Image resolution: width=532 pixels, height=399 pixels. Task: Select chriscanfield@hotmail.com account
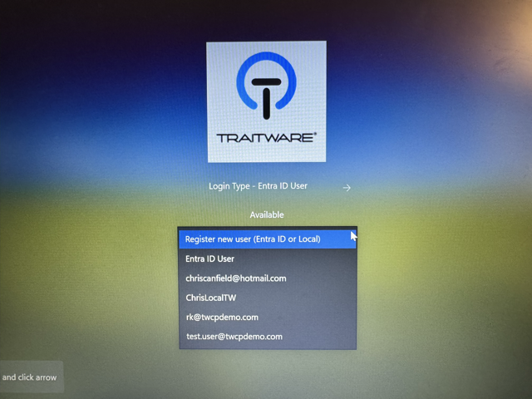click(x=268, y=278)
